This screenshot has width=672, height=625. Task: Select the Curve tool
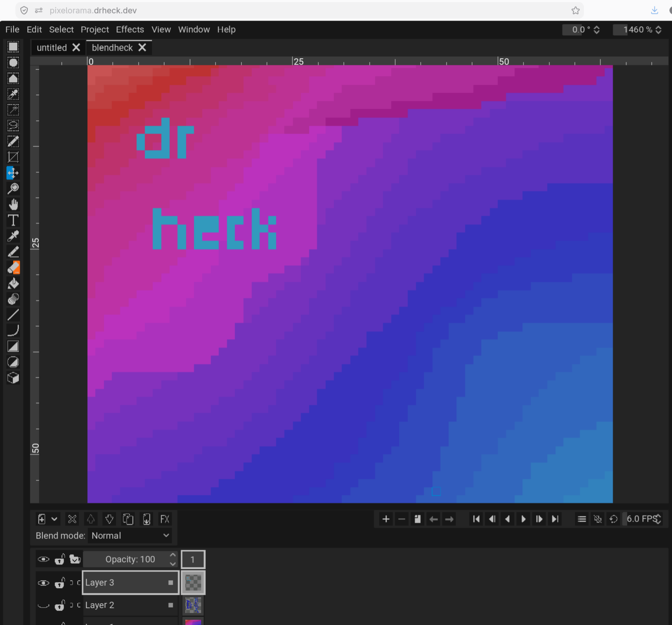13,331
